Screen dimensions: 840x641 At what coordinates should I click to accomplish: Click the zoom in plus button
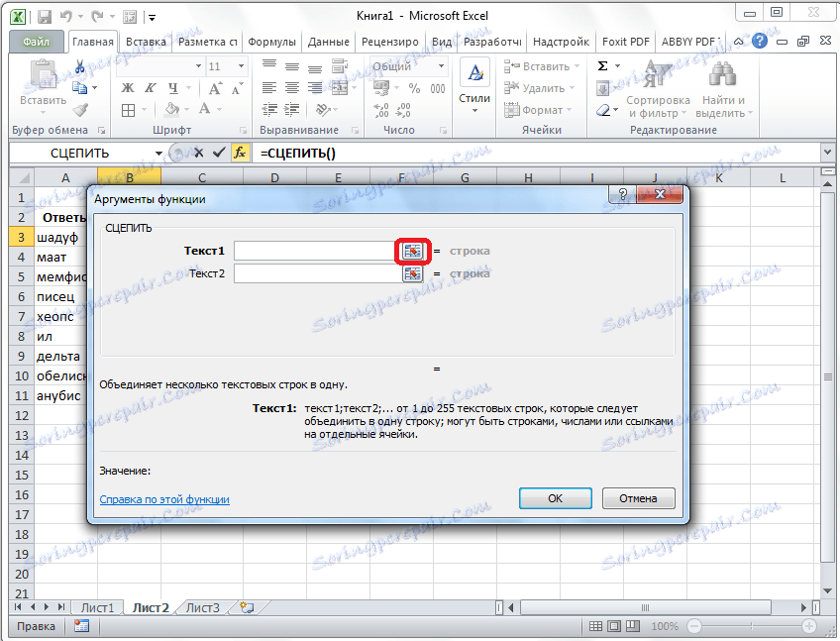tap(809, 626)
